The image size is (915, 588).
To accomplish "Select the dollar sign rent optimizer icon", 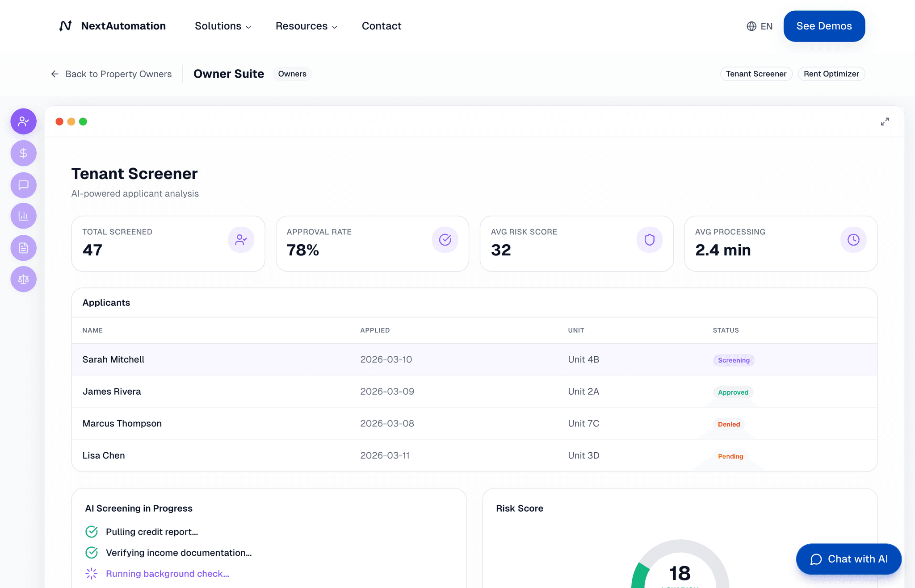I will pos(23,153).
